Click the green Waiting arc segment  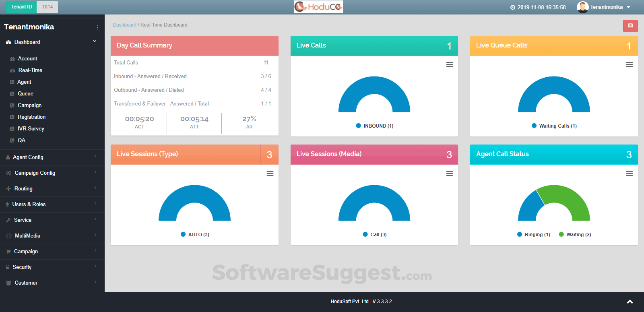pos(572,197)
